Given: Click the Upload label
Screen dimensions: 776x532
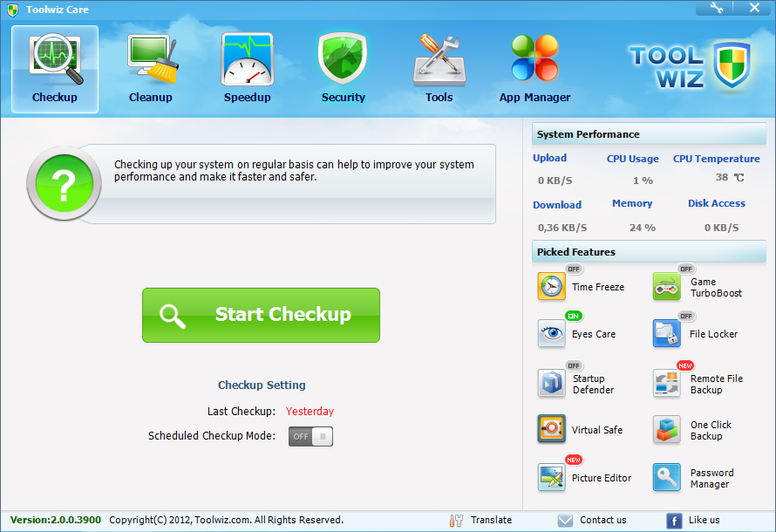Looking at the screenshot, I should (549, 158).
